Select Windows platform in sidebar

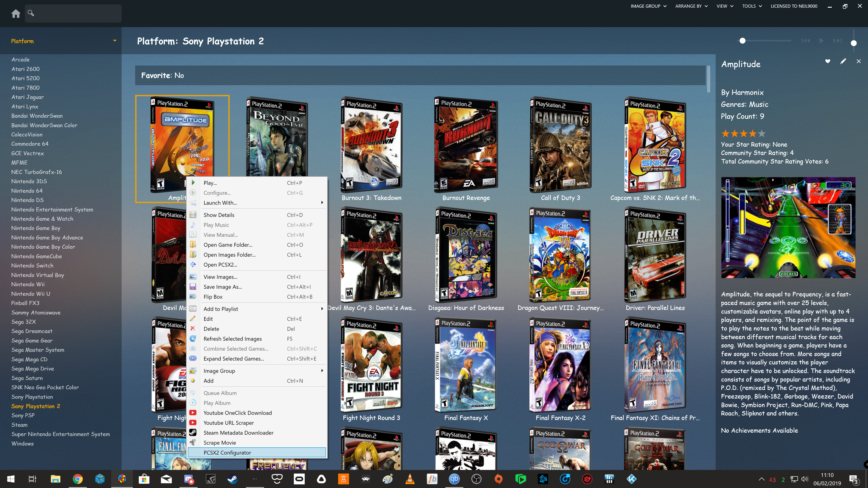23,443
